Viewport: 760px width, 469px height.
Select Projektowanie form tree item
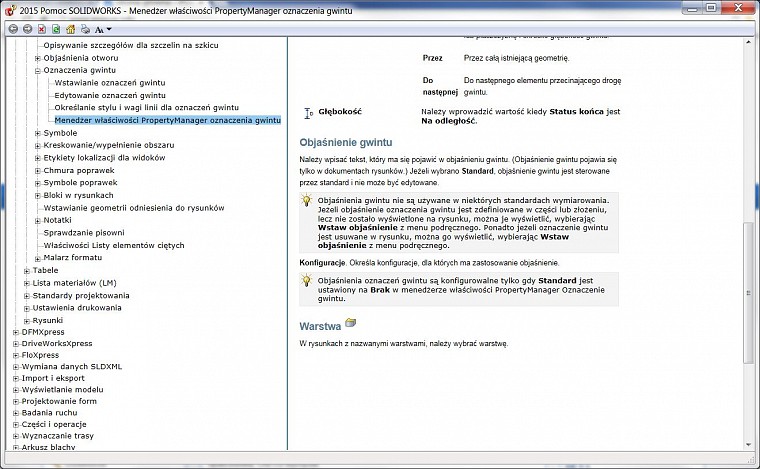pos(59,401)
